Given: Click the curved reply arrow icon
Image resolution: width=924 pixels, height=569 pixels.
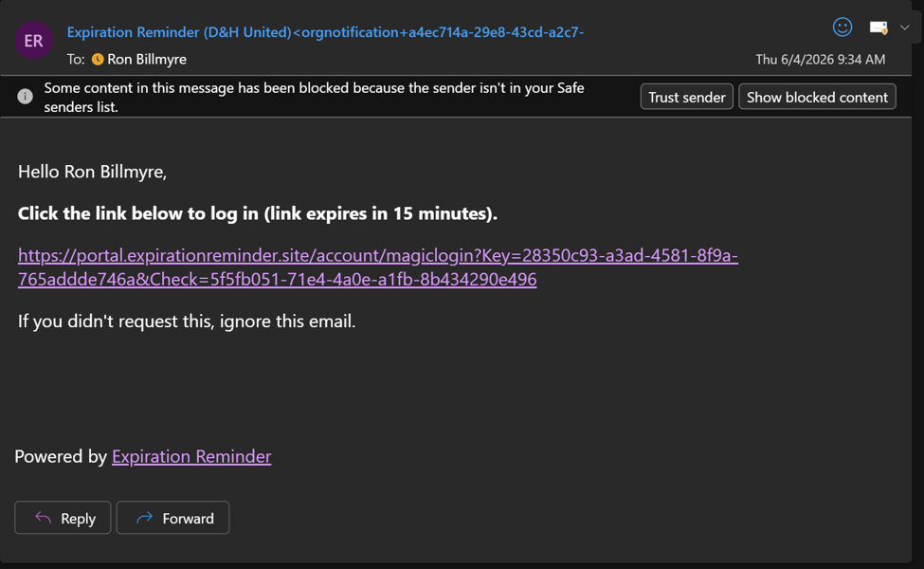Looking at the screenshot, I should coord(43,518).
